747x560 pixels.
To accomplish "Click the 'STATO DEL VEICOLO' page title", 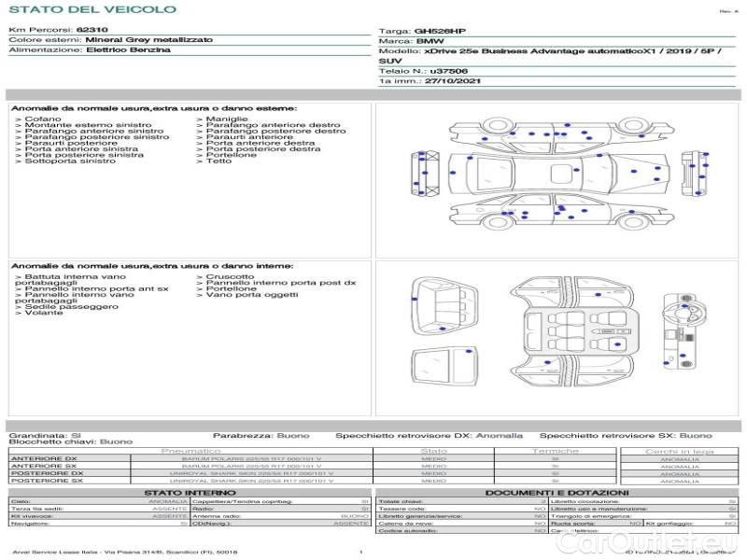I will coord(92,9).
